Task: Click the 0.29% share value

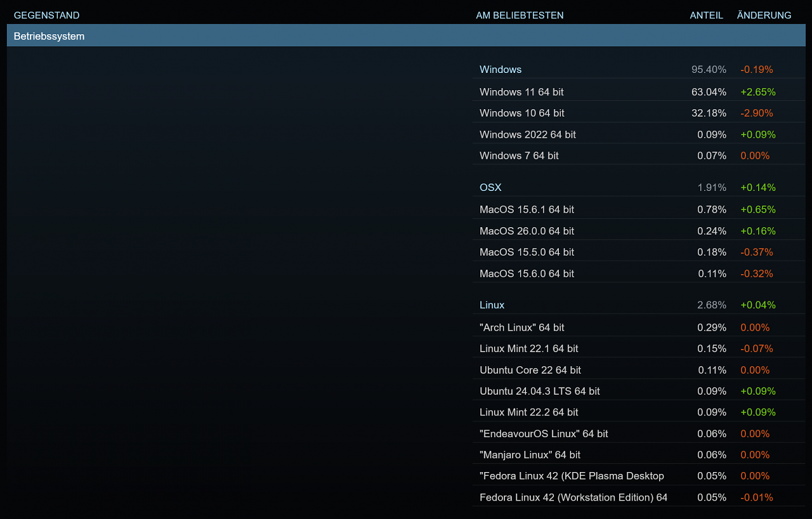Action: 712,327
